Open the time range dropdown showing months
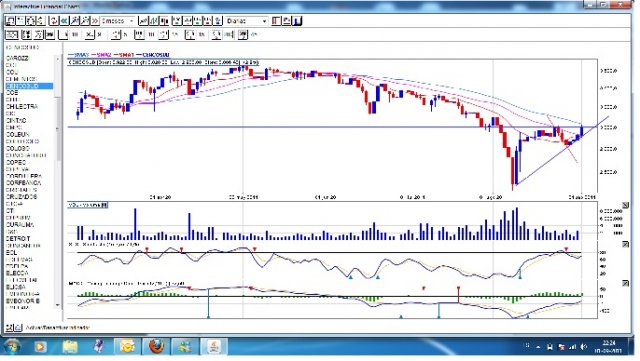 [x=118, y=21]
